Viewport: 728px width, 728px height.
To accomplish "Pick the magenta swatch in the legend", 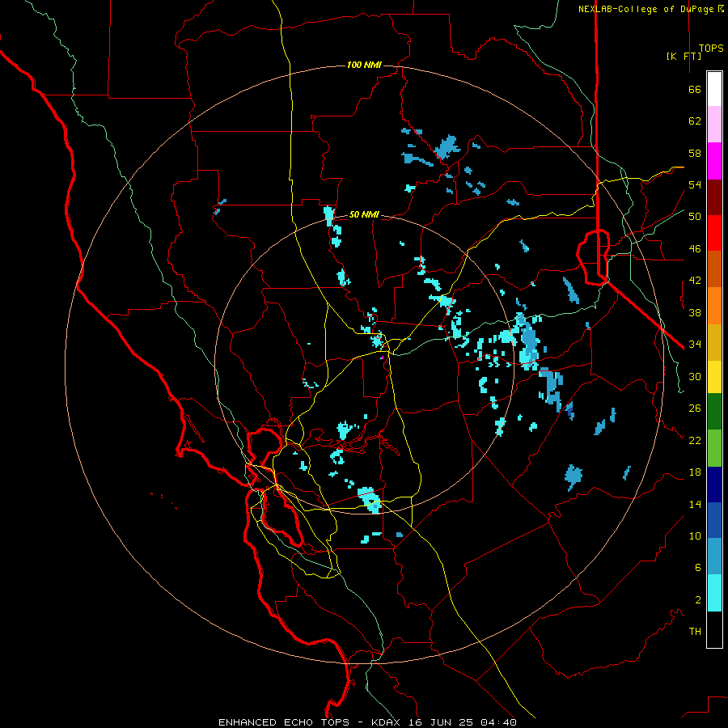I will [714, 161].
